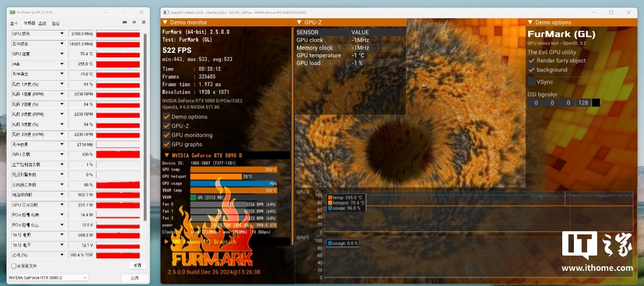Switch to the 高级 tab in GPU-Z

pyautogui.click(x=42, y=23)
